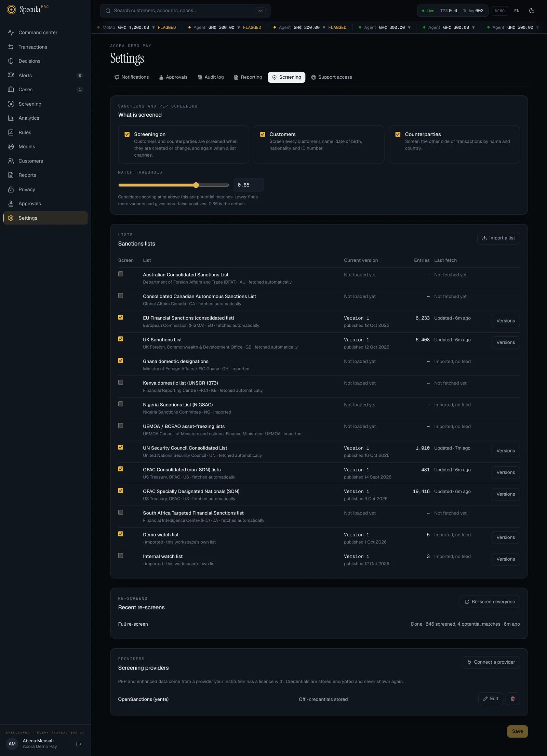The image size is (547, 756).
Task: Open Customers in the sidebar
Action: (45, 161)
